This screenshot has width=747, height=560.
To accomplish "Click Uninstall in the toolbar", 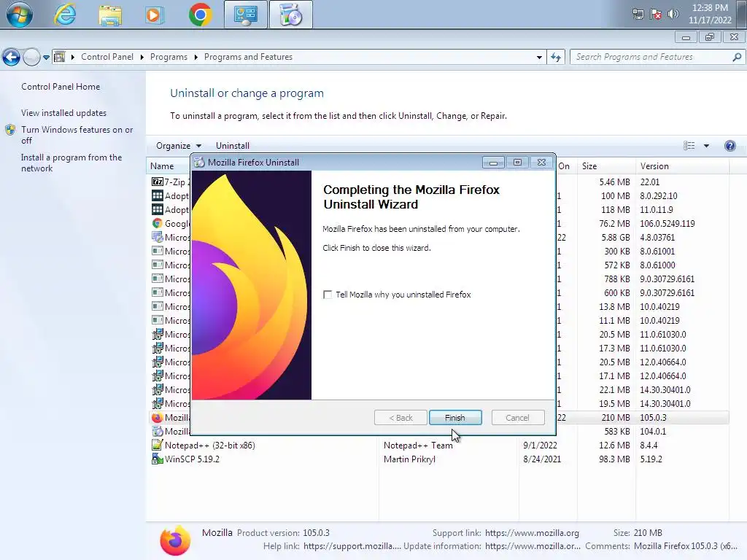I will [x=233, y=146].
